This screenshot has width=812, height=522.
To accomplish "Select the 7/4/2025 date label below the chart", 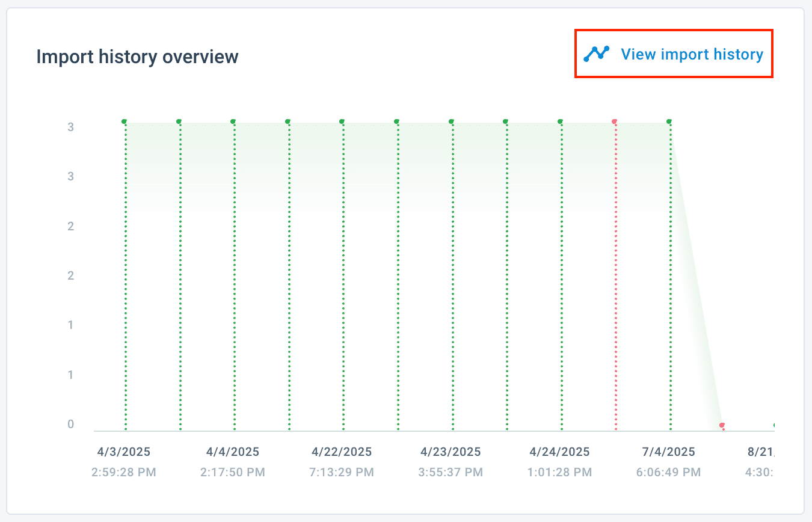I will tap(668, 452).
